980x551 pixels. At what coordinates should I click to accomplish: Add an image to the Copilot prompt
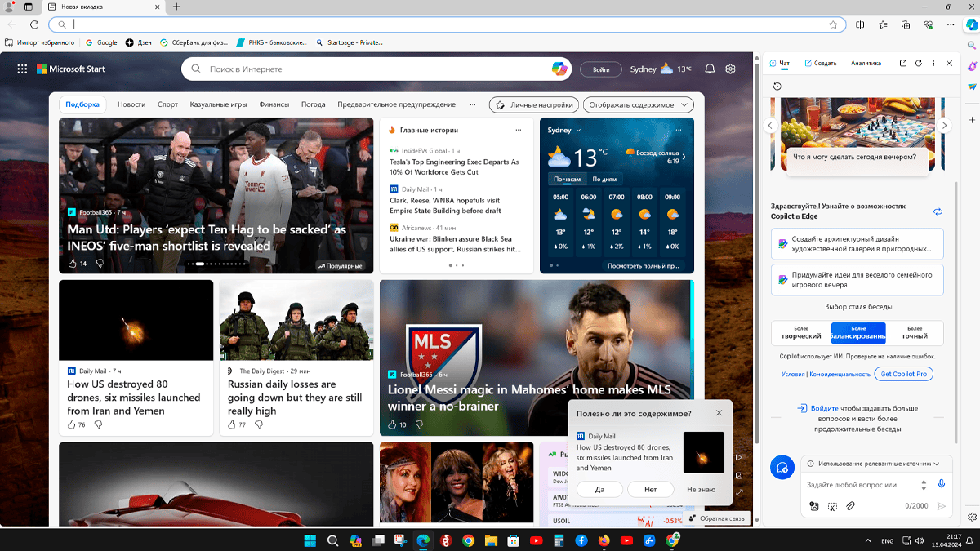pyautogui.click(x=814, y=506)
